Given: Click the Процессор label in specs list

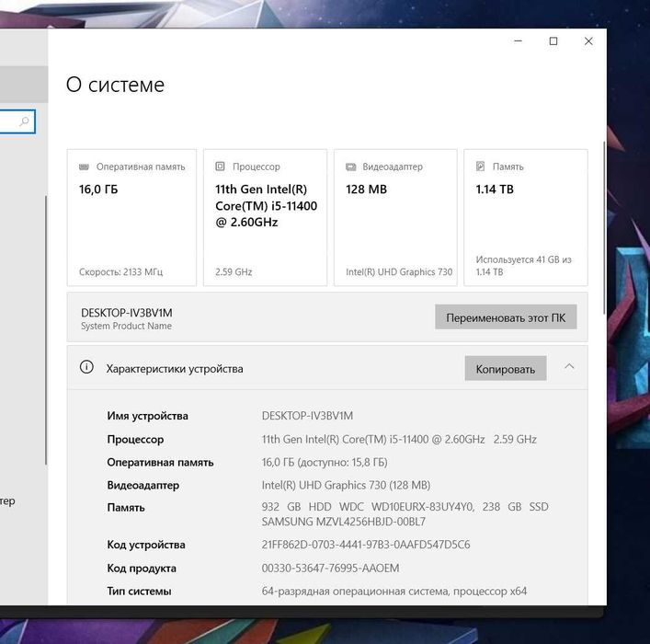Looking at the screenshot, I should (135, 440).
